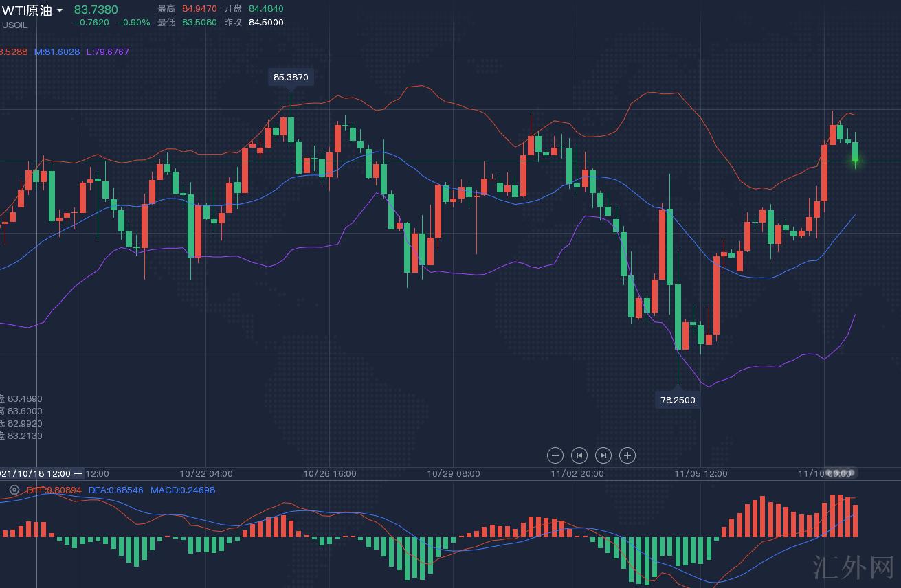Click the current price 83.7380 display
Viewport: 901px width, 588px height.
coord(96,10)
